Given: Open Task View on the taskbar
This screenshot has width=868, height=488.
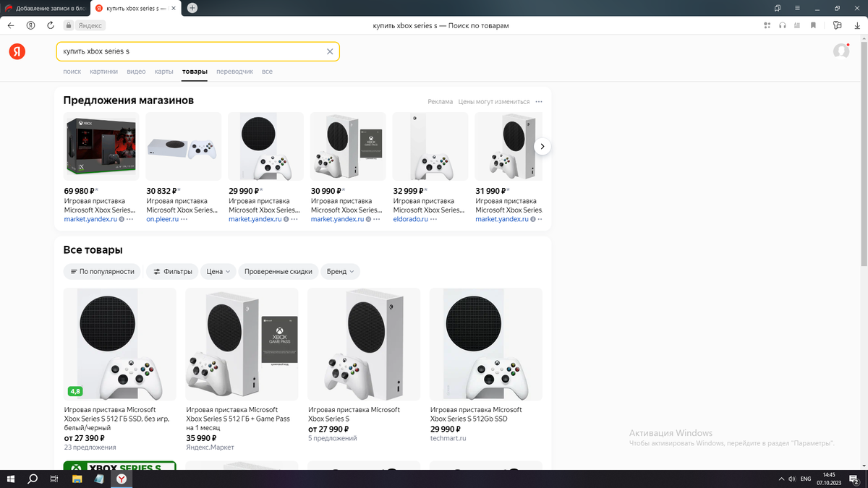Looking at the screenshot, I should [54, 479].
